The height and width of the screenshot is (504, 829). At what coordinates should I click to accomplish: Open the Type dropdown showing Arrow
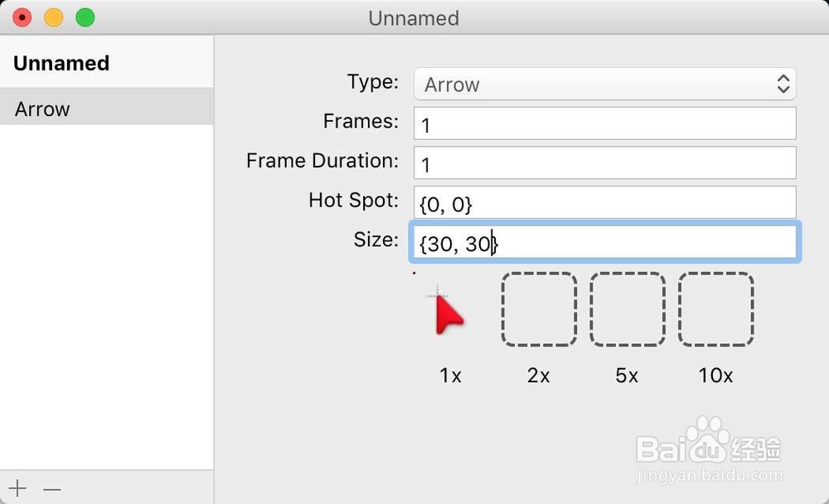pos(605,84)
